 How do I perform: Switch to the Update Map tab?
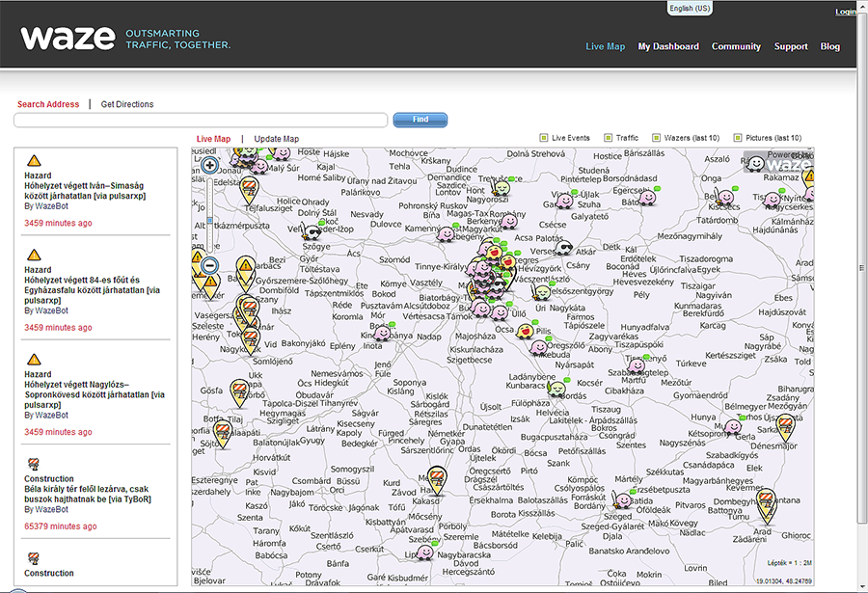[276, 139]
